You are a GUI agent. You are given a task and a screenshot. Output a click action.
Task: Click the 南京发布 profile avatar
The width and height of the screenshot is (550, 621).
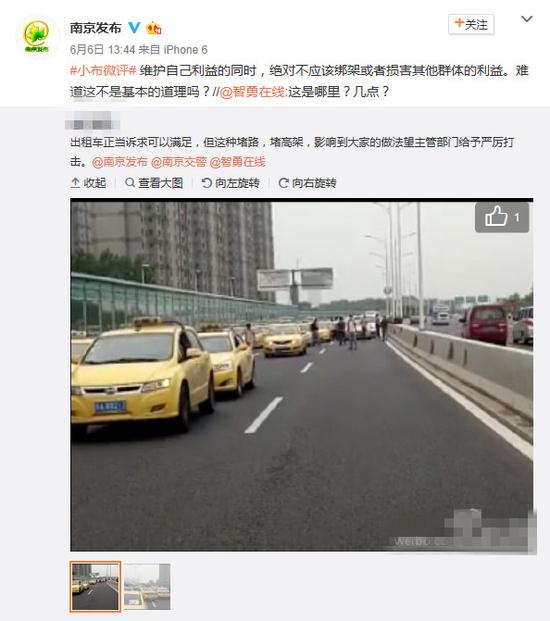point(37,36)
